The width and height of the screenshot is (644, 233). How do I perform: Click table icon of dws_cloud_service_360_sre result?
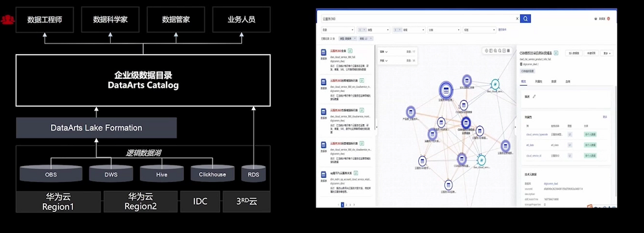tap(323, 82)
